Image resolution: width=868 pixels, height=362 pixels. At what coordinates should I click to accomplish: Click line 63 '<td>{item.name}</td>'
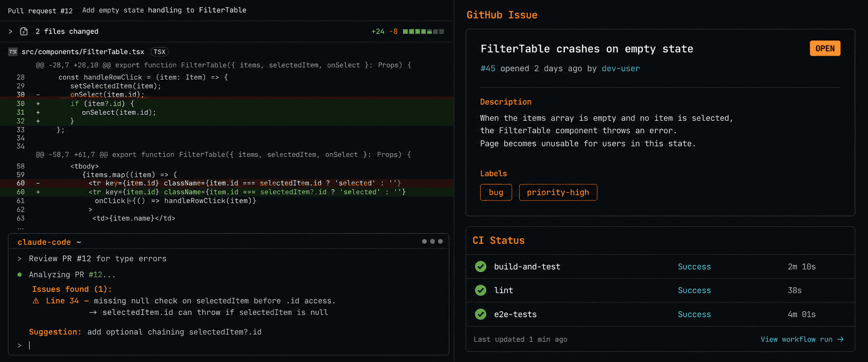point(134,218)
